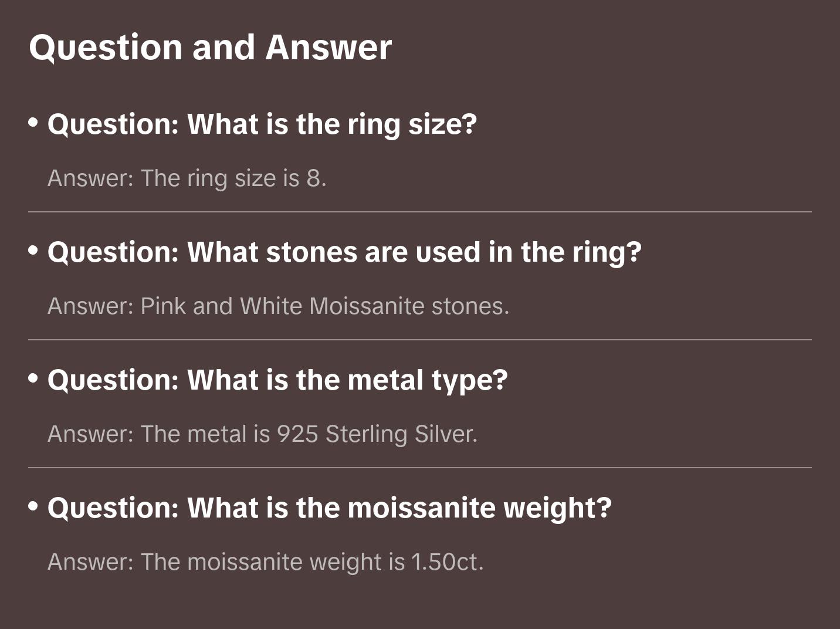The width and height of the screenshot is (840, 629).
Task: Click the 'Answer:' label for moissanite weight
Action: pos(91,562)
